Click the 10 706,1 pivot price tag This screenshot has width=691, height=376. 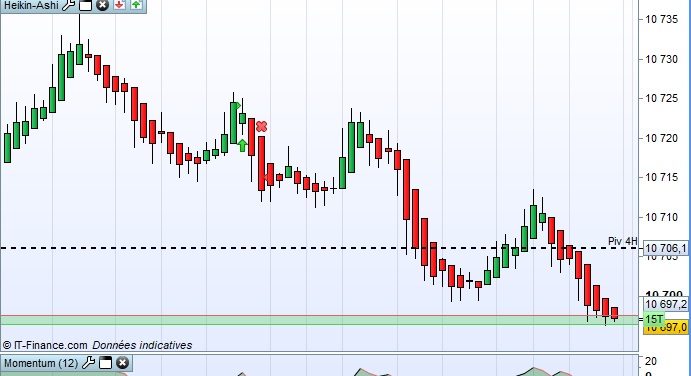pos(665,249)
